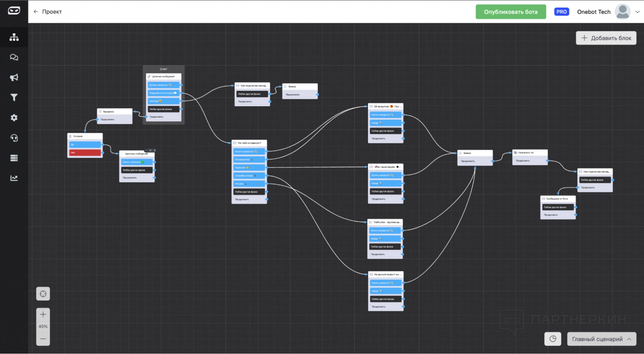Image resolution: width=644 pixels, height=354 pixels.
Task: Open the chats section in sidebar
Action: [x=14, y=57]
